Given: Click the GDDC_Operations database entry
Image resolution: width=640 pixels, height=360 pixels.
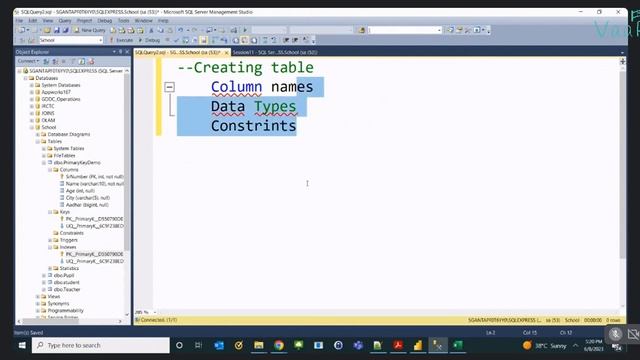Looking at the screenshot, I should [61, 99].
